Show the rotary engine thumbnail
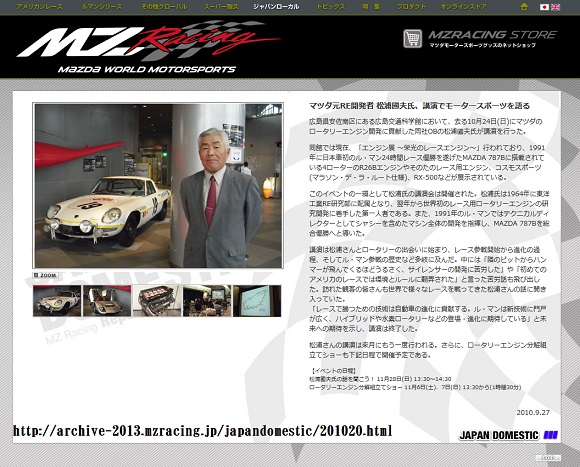The width and height of the screenshot is (580, 467). click(157, 301)
